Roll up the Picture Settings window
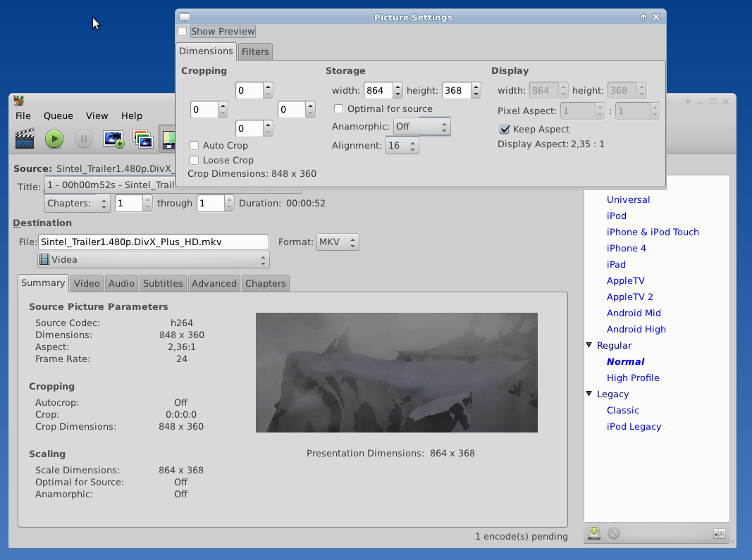The height and width of the screenshot is (560, 752). pos(643,17)
